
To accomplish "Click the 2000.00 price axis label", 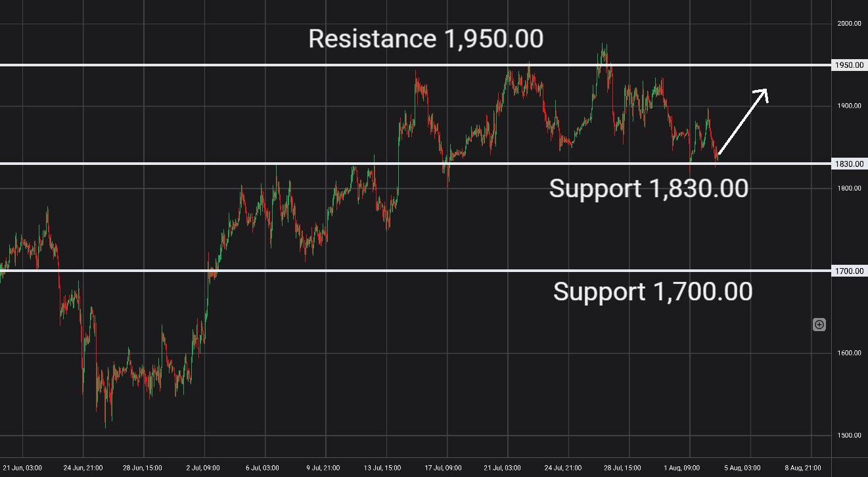I will pos(849,24).
